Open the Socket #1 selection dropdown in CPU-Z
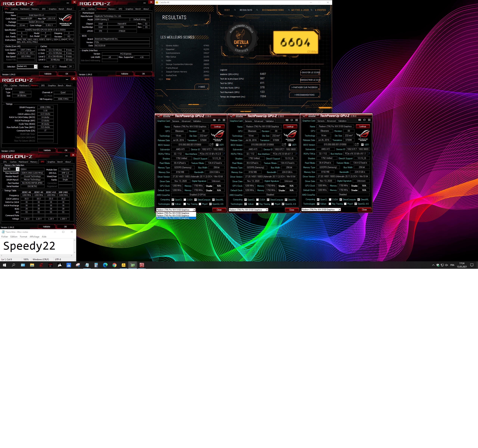Image resolution: width=478 pixels, height=448 pixels. click(x=36, y=67)
